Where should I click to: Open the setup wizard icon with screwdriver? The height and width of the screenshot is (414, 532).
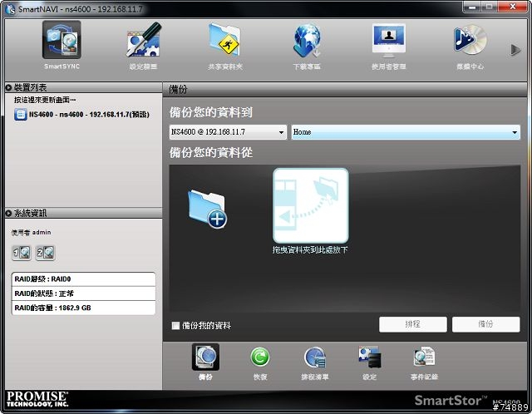click(x=143, y=40)
